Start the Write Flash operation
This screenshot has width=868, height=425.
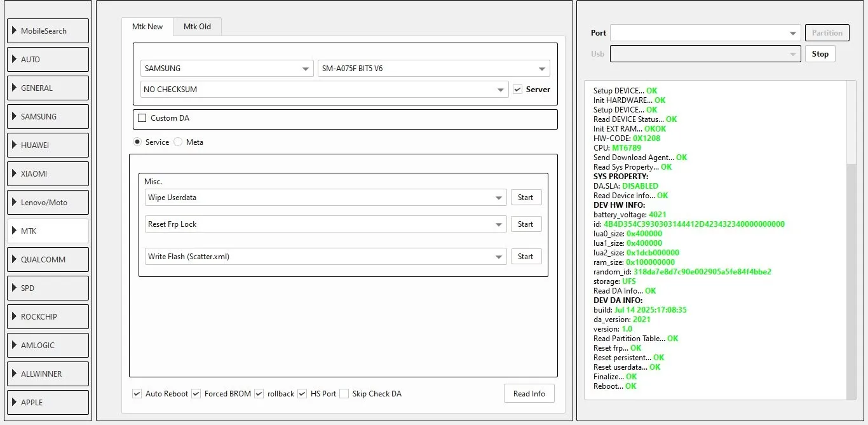[x=526, y=257]
